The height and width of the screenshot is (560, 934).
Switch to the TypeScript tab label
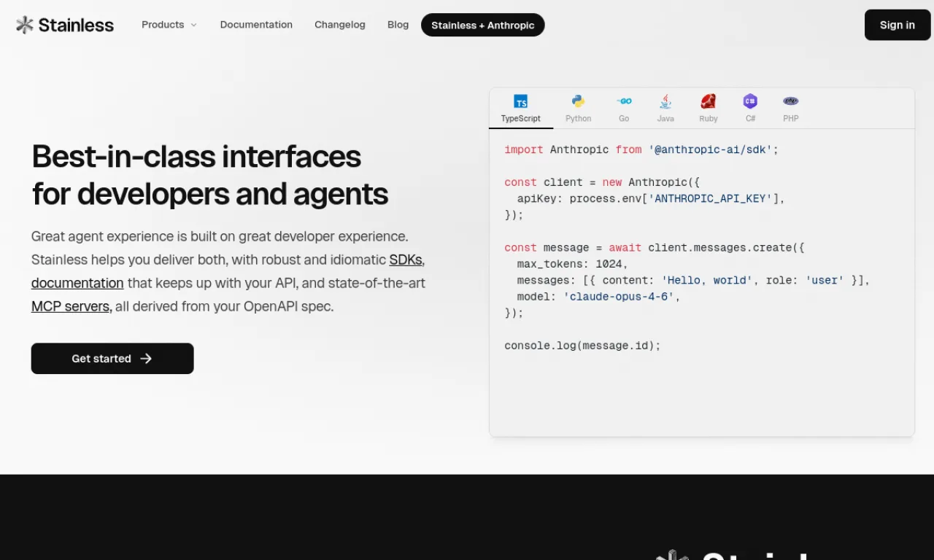521,118
